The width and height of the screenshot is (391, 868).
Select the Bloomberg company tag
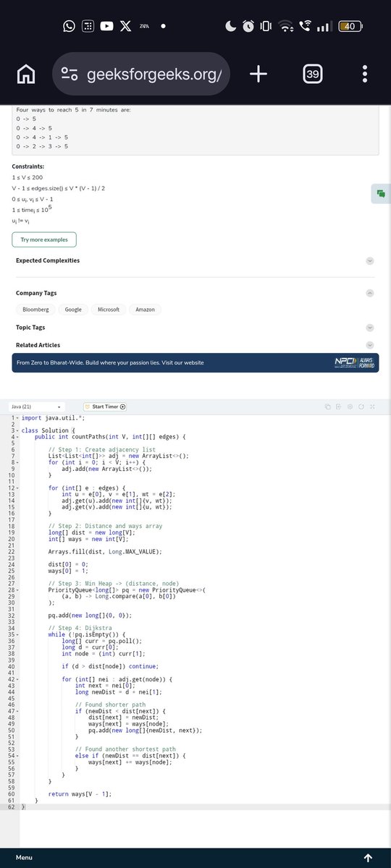tap(35, 310)
